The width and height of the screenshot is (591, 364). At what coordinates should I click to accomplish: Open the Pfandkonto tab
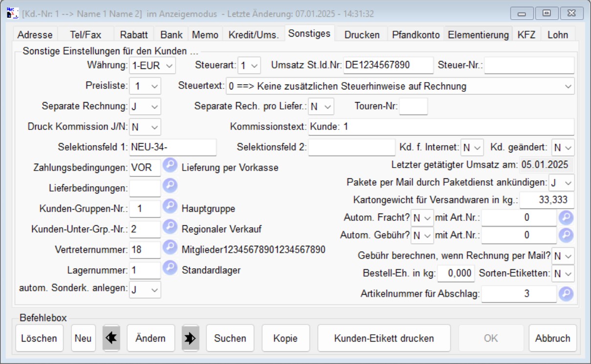click(416, 35)
